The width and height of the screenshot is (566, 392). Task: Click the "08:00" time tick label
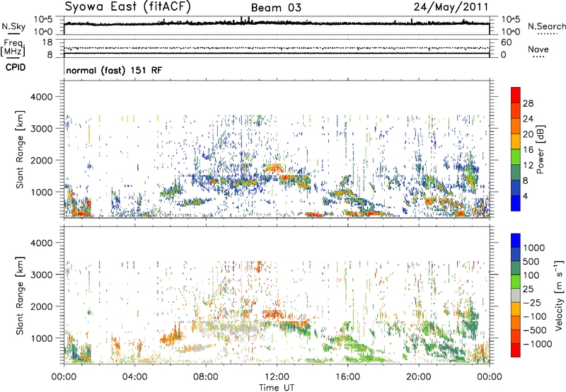[x=206, y=377]
